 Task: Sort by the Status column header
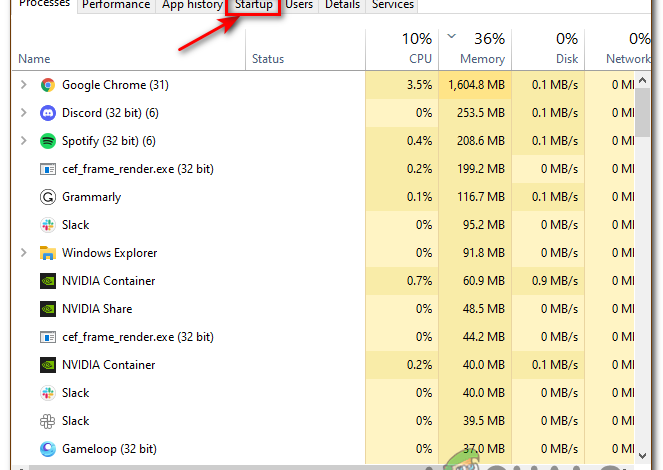(305, 50)
